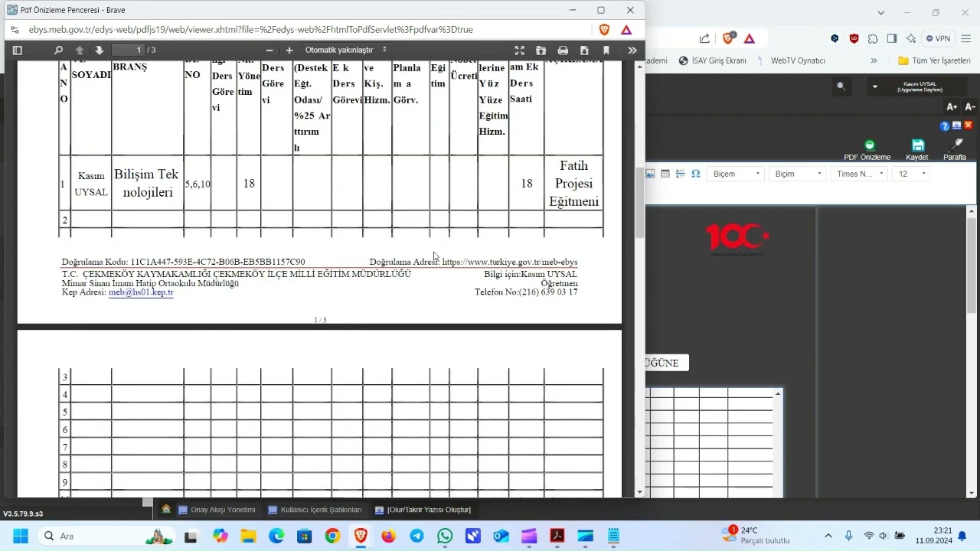The image size is (980, 551).
Task: Open a file in the PDF viewer
Action: [x=541, y=51]
